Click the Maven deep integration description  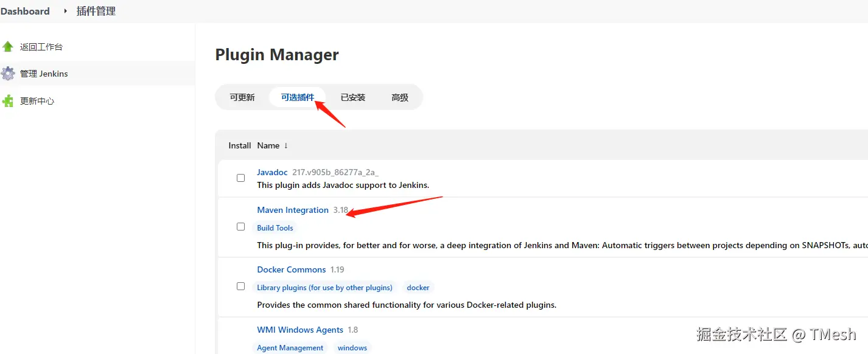562,245
